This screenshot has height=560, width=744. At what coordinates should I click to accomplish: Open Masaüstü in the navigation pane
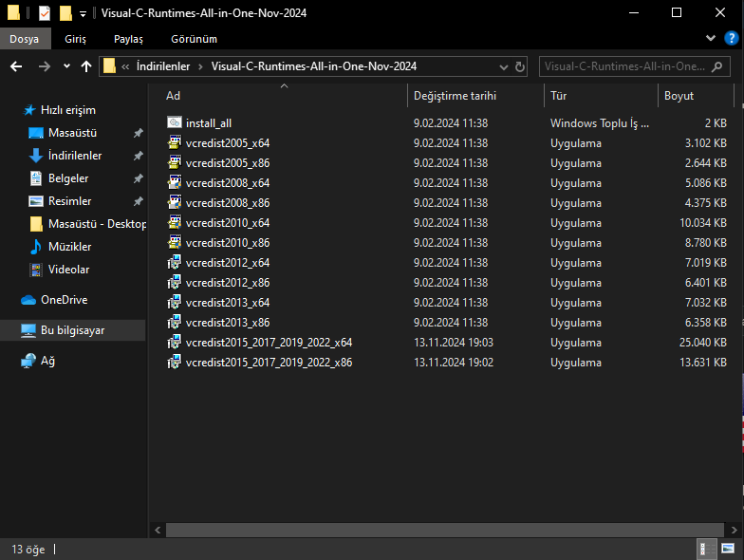coord(72,133)
